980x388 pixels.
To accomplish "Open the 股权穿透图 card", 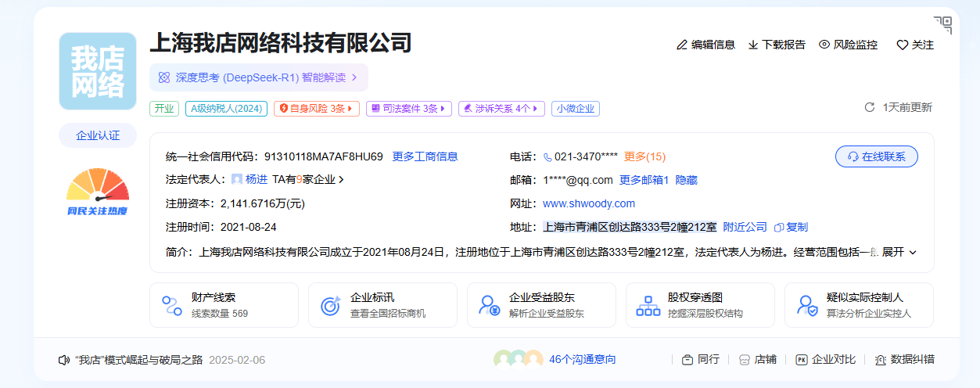I will click(x=700, y=305).
